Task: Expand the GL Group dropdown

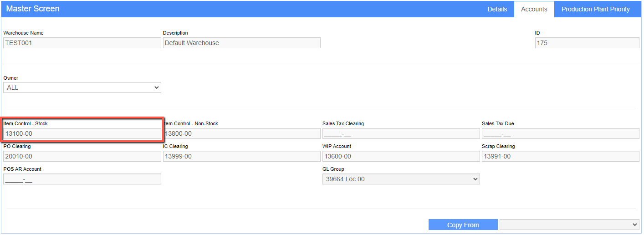Action: (401, 179)
